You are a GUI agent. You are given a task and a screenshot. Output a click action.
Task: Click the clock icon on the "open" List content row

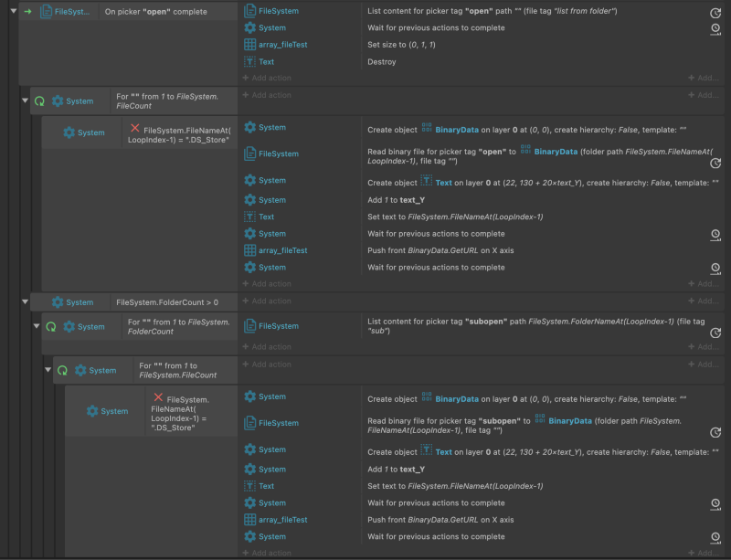715,15
